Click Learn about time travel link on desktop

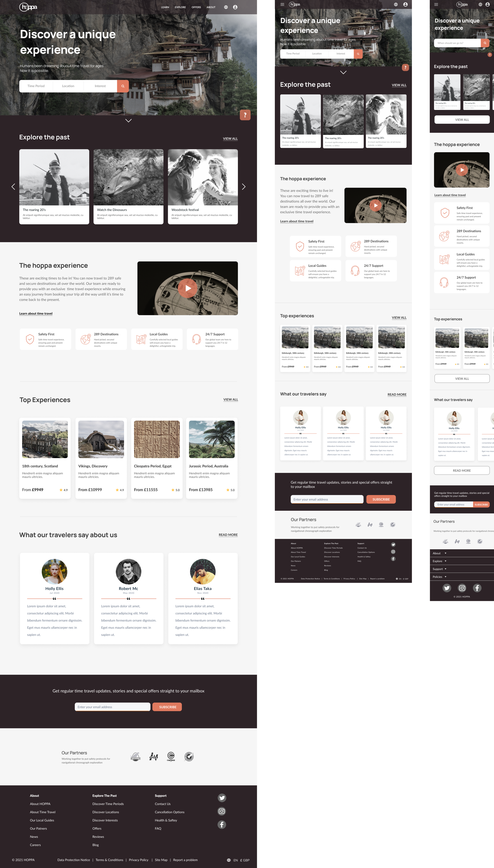36,313
